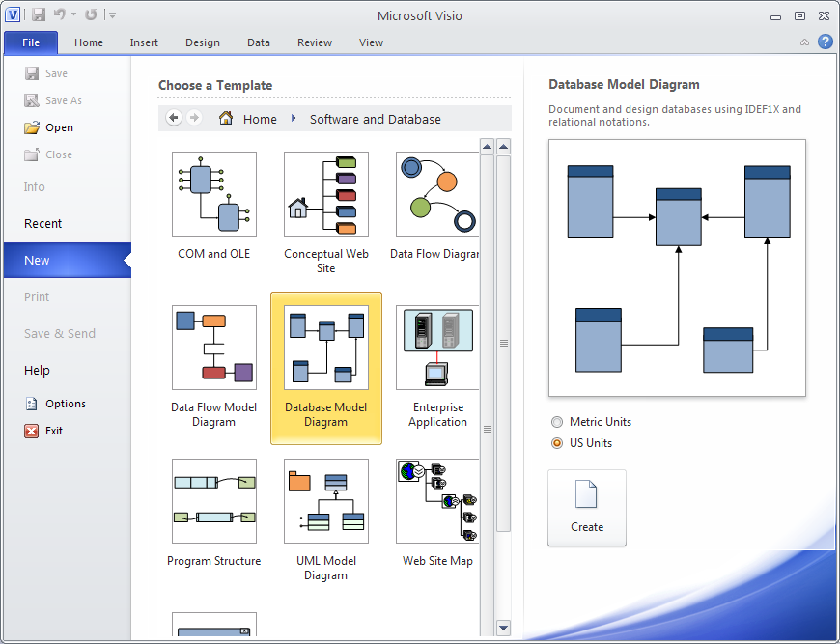Click the Back arrow in template navigation
This screenshot has width=840, height=644.
click(174, 118)
